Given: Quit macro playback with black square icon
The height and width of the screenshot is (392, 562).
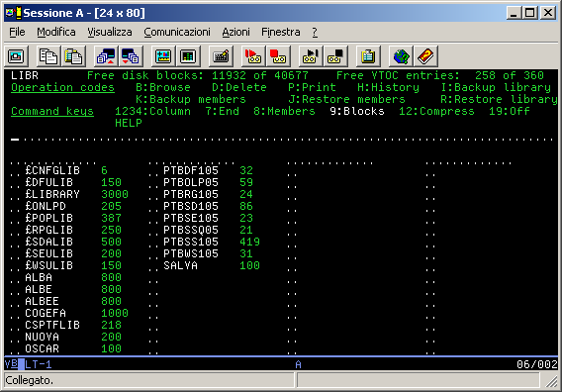Looking at the screenshot, I should coord(335,56).
